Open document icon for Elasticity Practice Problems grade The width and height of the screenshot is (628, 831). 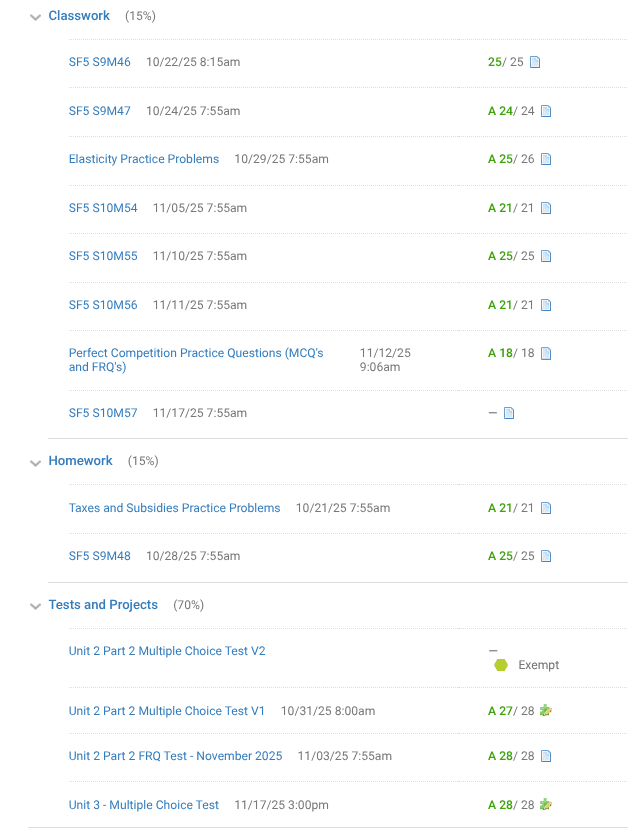(x=546, y=159)
